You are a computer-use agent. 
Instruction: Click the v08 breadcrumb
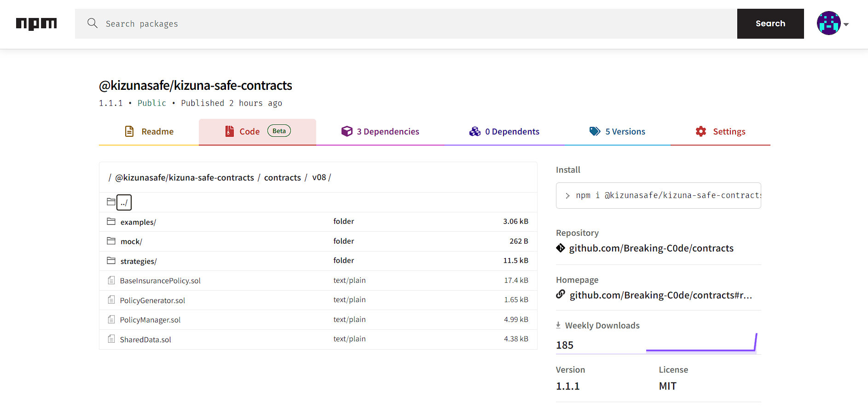319,177
